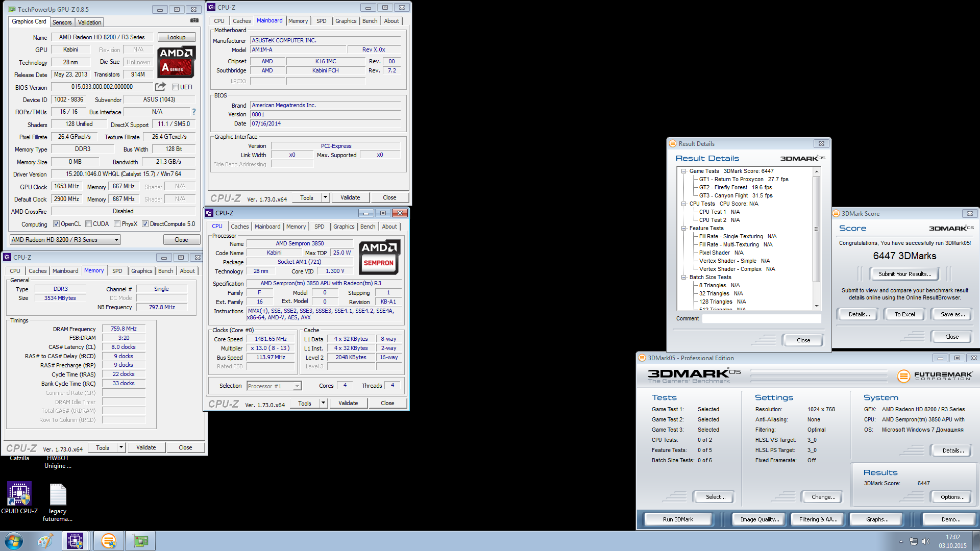Click the Change settings button in 3DMark05
This screenshot has width=980, height=551.
(823, 497)
